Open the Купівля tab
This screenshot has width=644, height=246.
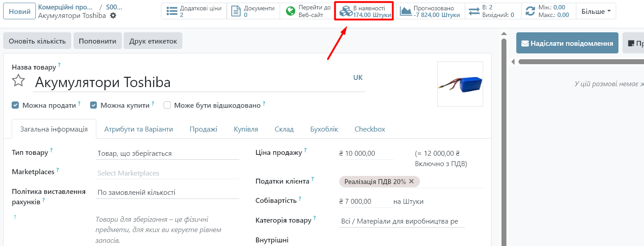[x=246, y=129]
